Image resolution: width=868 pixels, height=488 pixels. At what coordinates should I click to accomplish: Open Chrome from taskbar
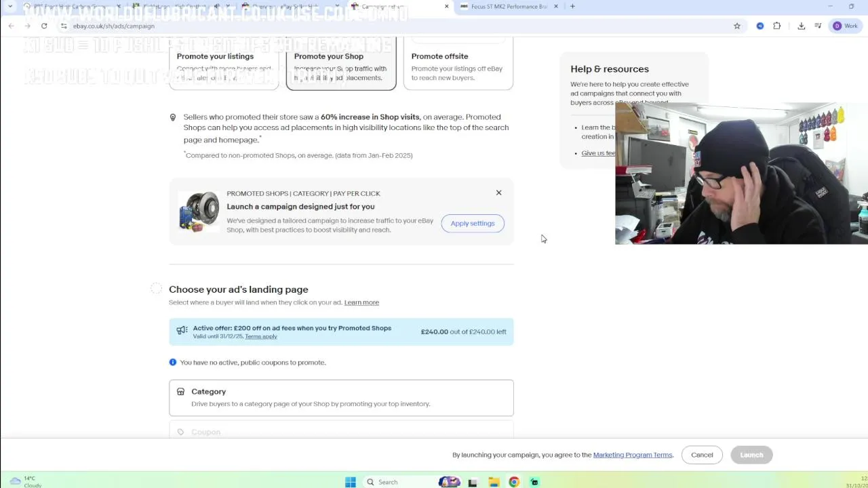coord(514,482)
